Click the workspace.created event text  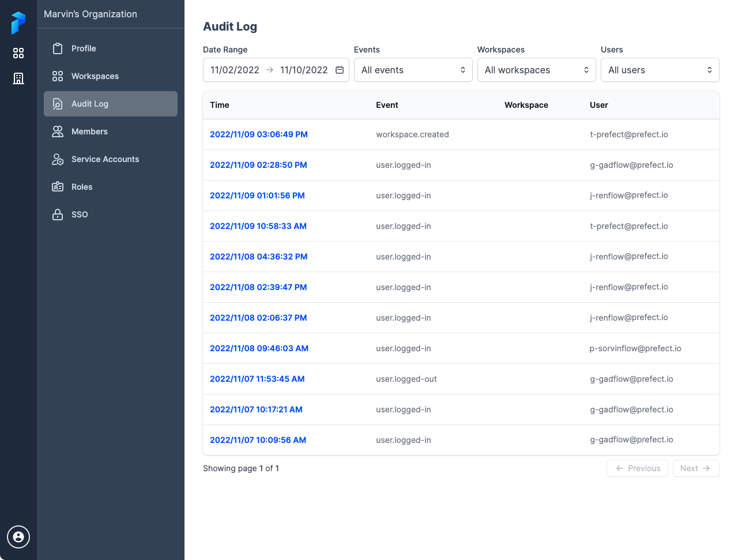pos(412,134)
